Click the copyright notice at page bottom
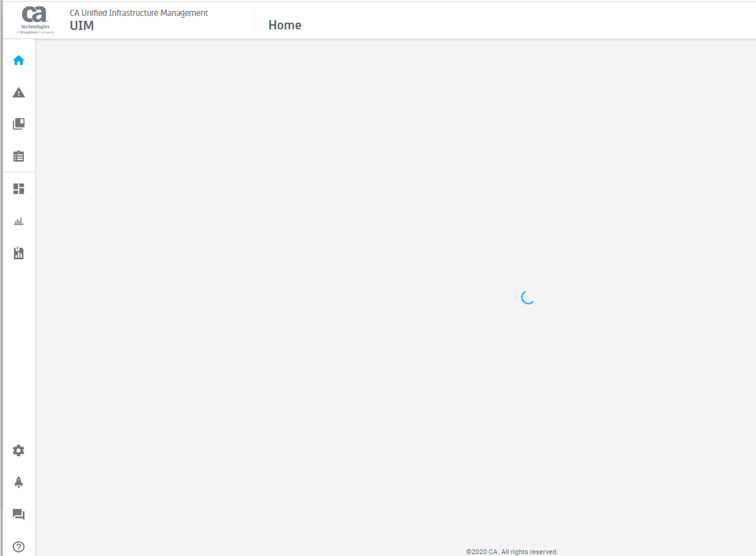Image resolution: width=756 pixels, height=556 pixels. tap(512, 551)
